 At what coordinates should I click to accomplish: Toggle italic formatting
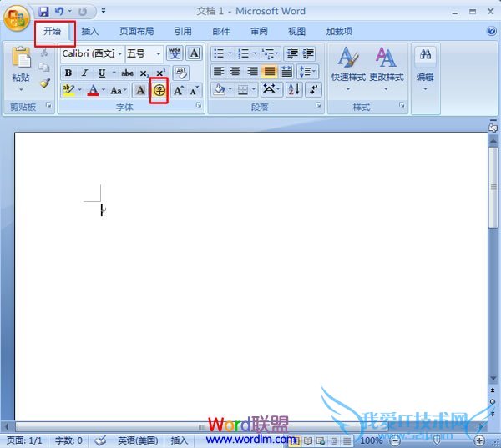(x=84, y=73)
